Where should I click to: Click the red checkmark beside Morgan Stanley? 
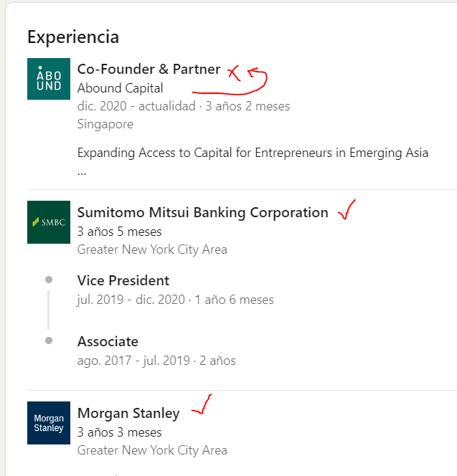point(201,406)
